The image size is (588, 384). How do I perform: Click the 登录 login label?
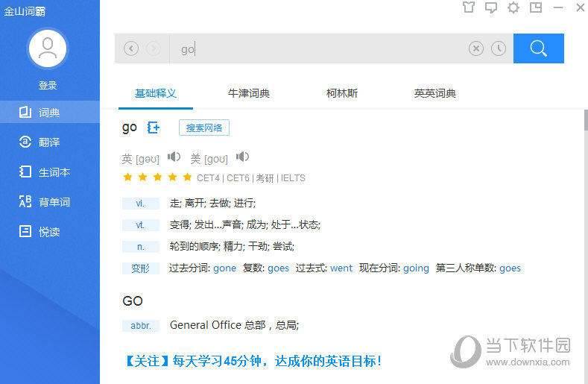tap(48, 86)
